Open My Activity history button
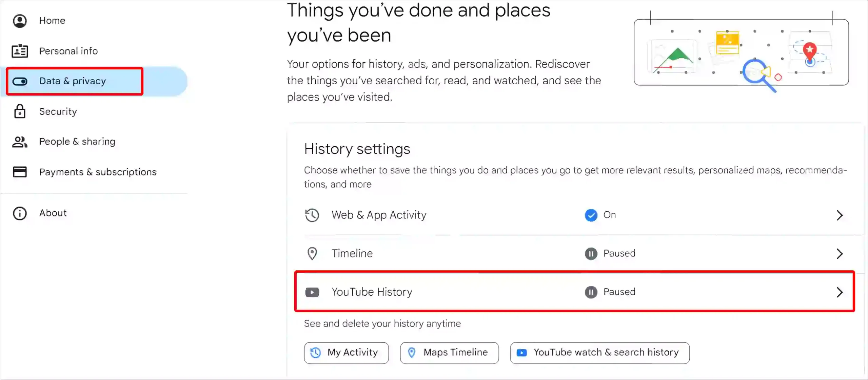This screenshot has height=380, width=868. tap(346, 352)
